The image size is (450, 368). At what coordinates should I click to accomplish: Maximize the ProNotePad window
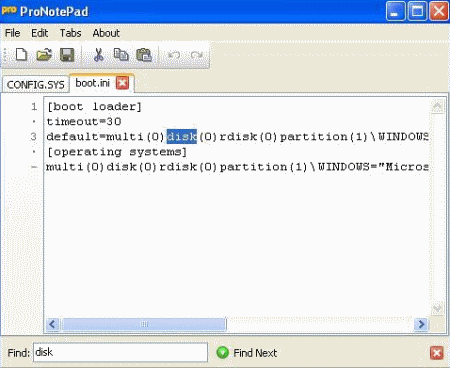coord(417,11)
